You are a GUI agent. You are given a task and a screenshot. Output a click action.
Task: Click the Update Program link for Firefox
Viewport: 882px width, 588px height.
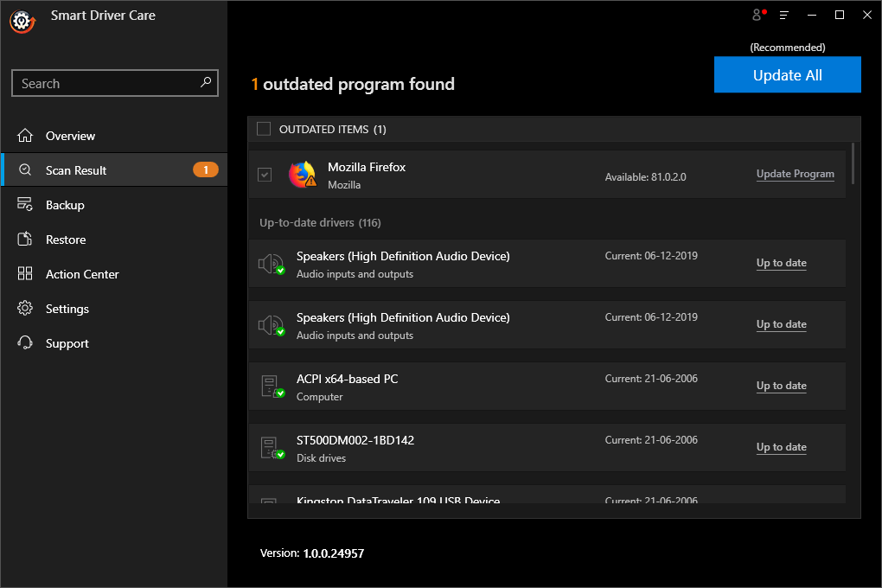[x=795, y=174]
